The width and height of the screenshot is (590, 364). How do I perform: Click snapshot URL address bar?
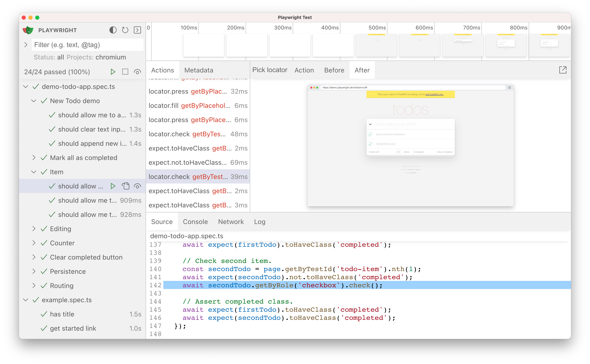(x=413, y=88)
